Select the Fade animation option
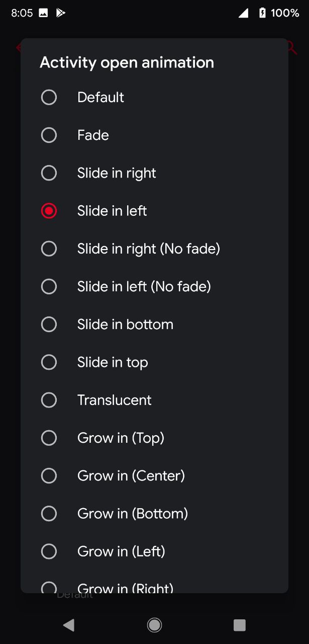The image size is (309, 644). point(154,135)
